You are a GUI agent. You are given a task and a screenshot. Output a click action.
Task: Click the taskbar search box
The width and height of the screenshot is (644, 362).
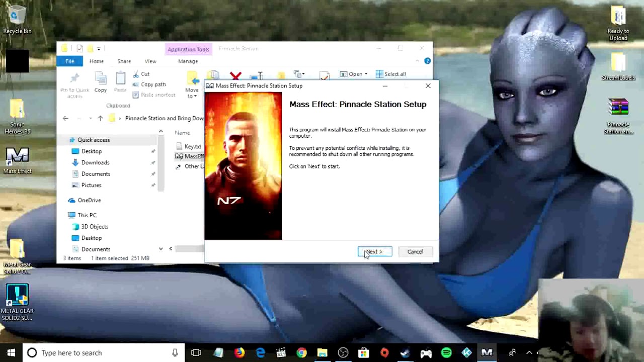pyautogui.click(x=103, y=353)
